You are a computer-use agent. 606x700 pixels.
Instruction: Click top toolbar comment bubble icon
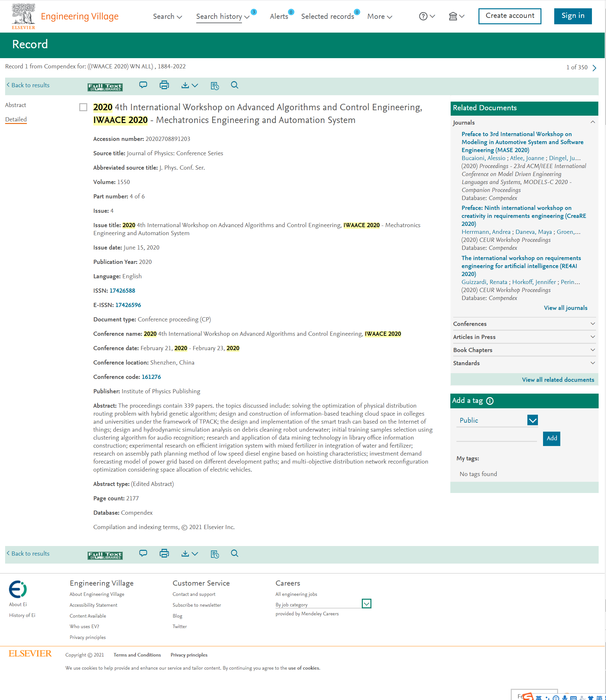click(143, 85)
